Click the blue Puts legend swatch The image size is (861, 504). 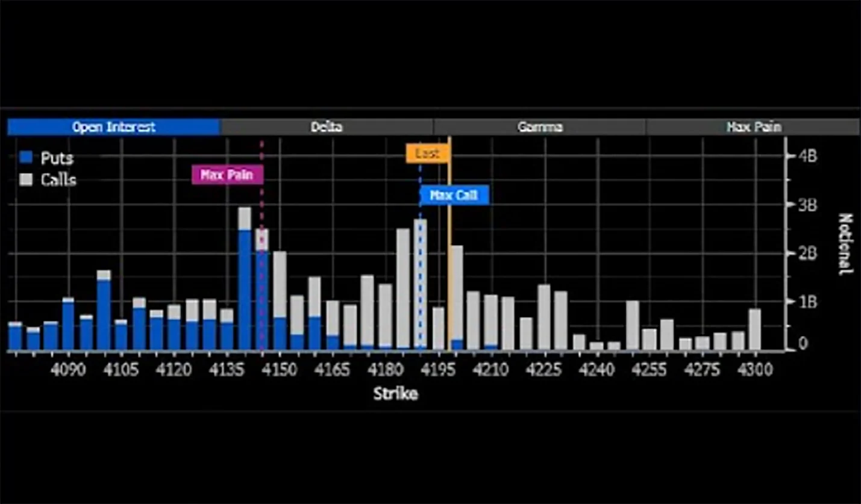click(25, 158)
